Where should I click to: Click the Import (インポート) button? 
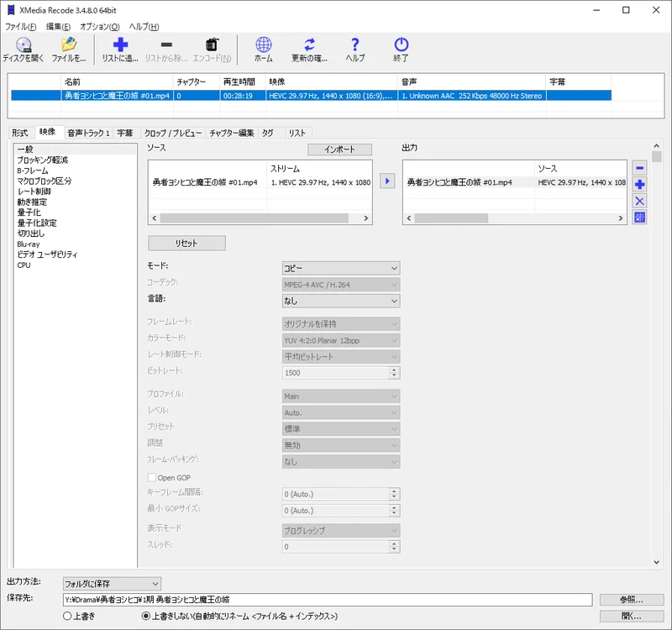point(339,150)
